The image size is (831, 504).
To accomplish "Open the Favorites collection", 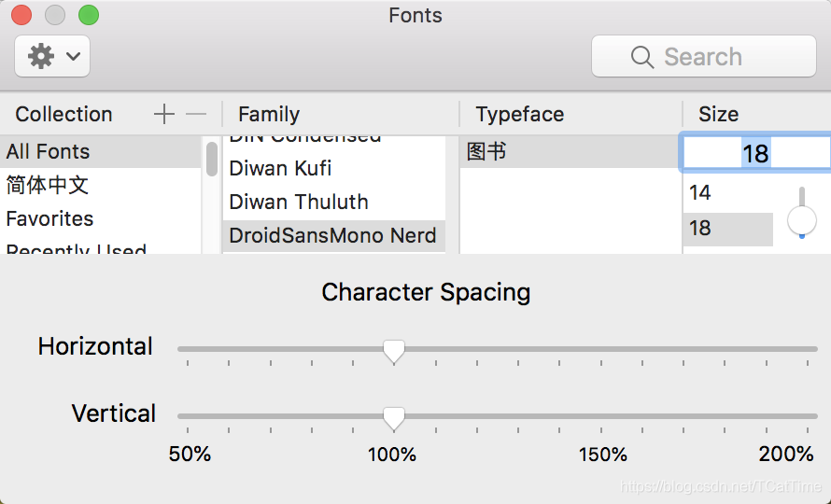I will [50, 218].
